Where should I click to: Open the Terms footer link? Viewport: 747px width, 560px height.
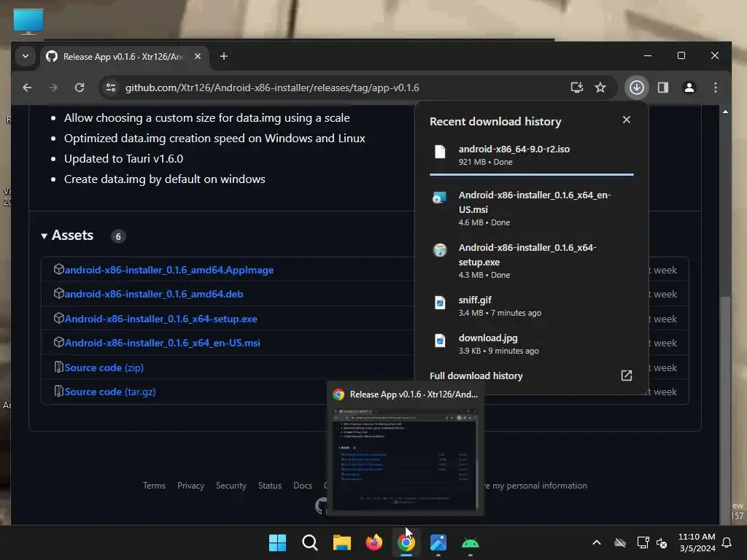click(x=154, y=486)
